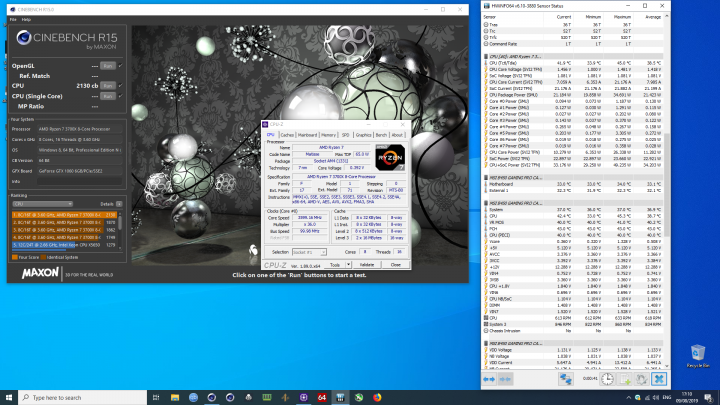This screenshot has height=405, width=720.
Task: Click the Cinebench R15 sphere logo
Action: pyautogui.click(x=23, y=38)
